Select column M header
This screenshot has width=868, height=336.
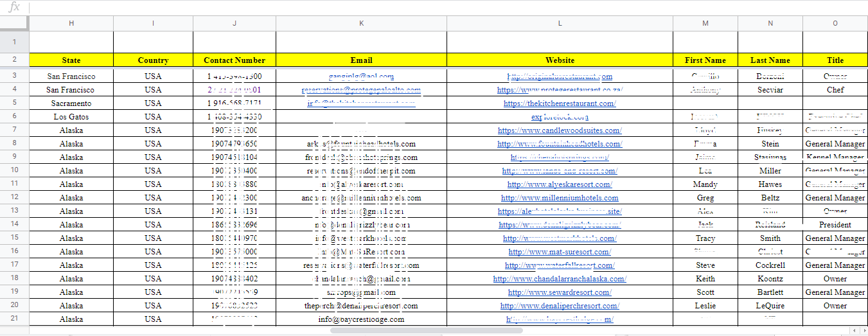[x=705, y=23]
